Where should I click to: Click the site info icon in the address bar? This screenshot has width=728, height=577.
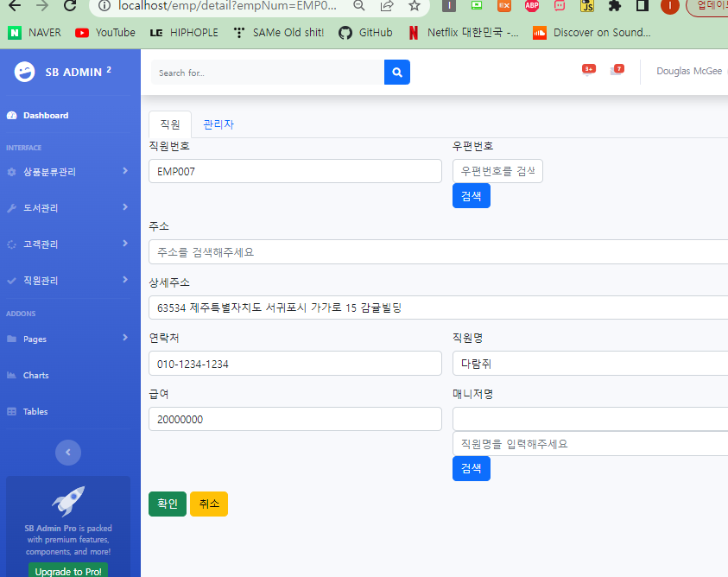(x=105, y=5)
